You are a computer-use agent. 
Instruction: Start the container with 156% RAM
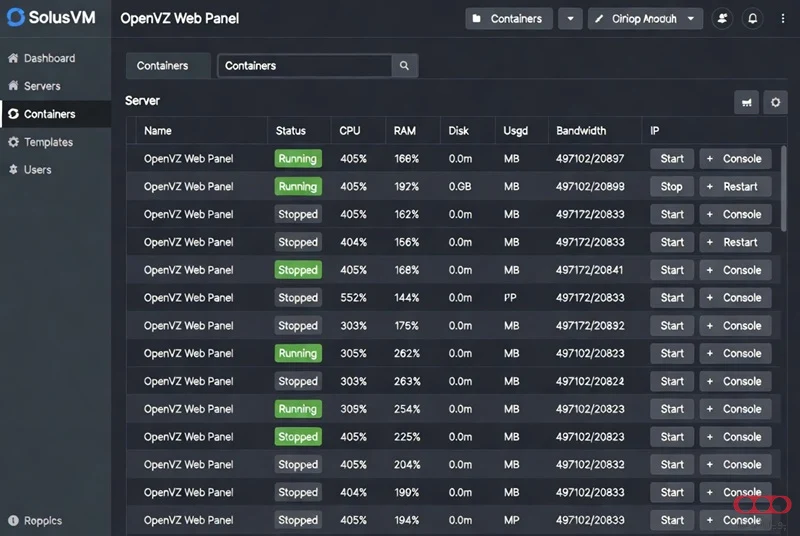(672, 242)
